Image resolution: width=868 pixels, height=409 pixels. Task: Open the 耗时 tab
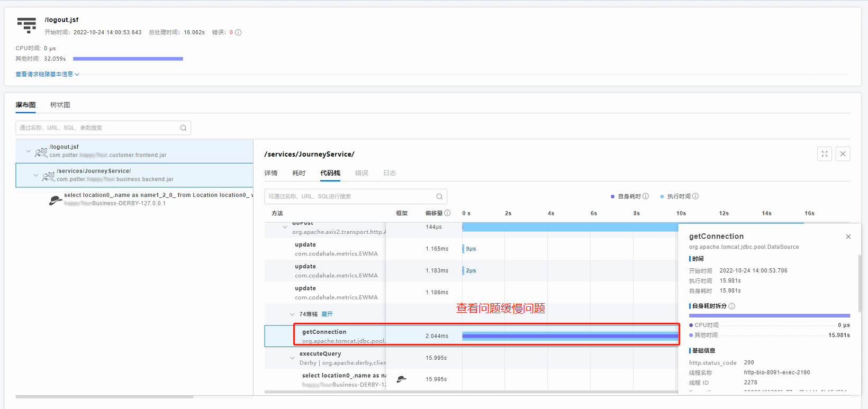(x=299, y=173)
